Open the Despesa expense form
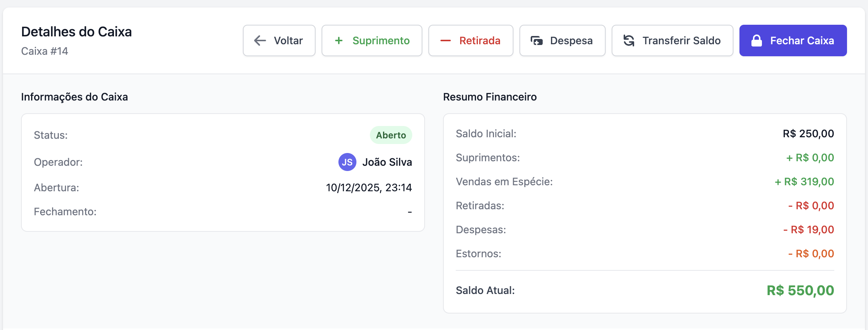This screenshot has height=330, width=868. [x=562, y=40]
